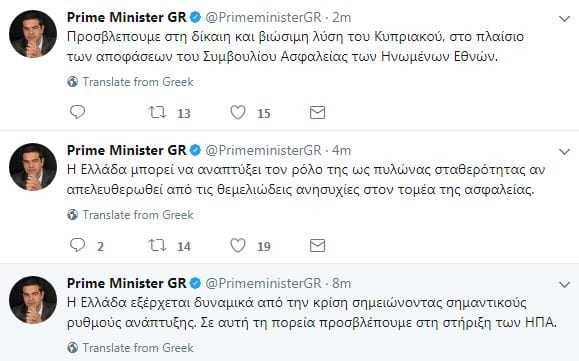Open the more menu on the 8m tweet

[x=565, y=284]
